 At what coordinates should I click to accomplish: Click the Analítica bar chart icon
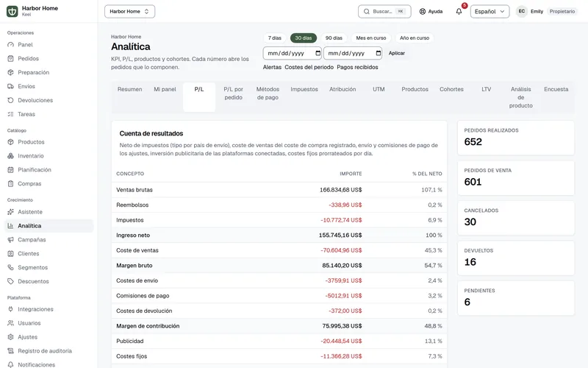pyautogui.click(x=10, y=226)
